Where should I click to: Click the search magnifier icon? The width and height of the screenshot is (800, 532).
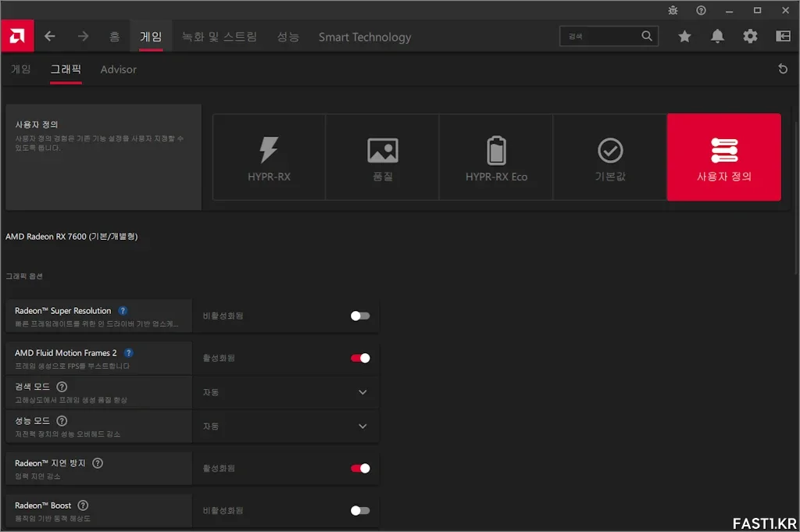tap(646, 36)
